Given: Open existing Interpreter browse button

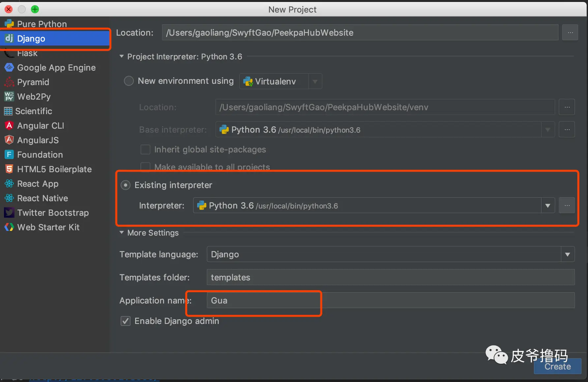Looking at the screenshot, I should (567, 205).
